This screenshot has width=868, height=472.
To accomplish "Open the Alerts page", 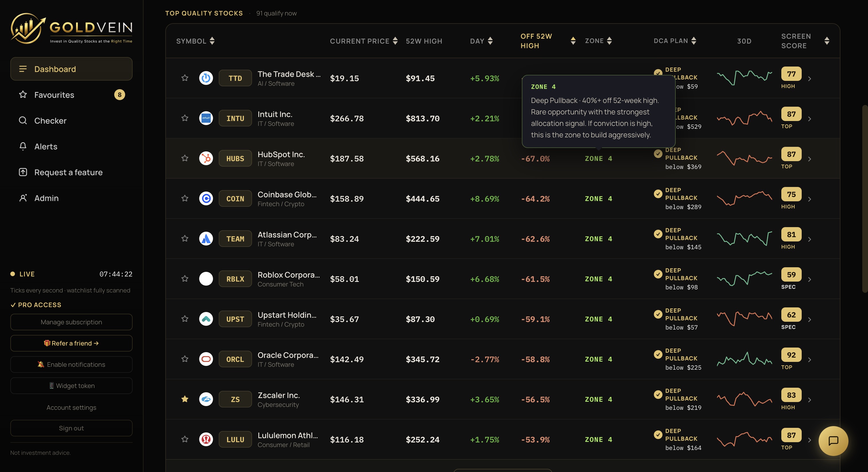I will (x=71, y=146).
